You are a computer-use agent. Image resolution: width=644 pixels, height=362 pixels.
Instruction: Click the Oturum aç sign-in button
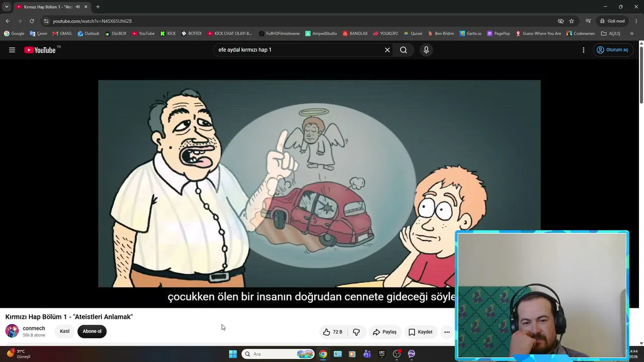[x=612, y=50]
